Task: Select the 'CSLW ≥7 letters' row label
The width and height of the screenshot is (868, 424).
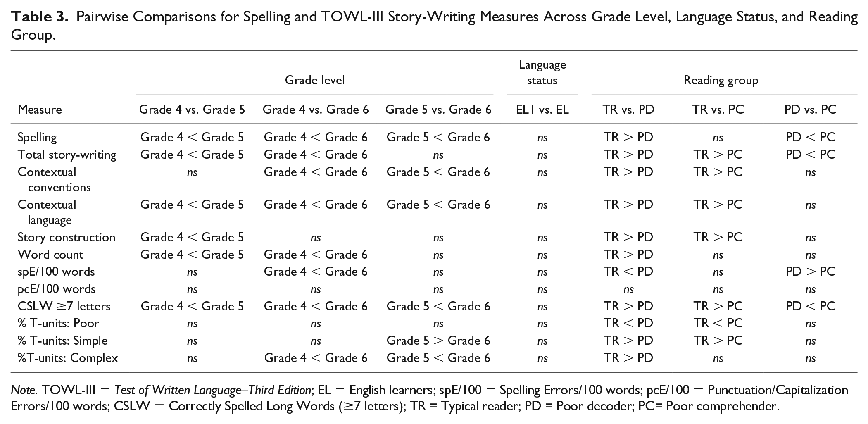Action: tap(64, 306)
